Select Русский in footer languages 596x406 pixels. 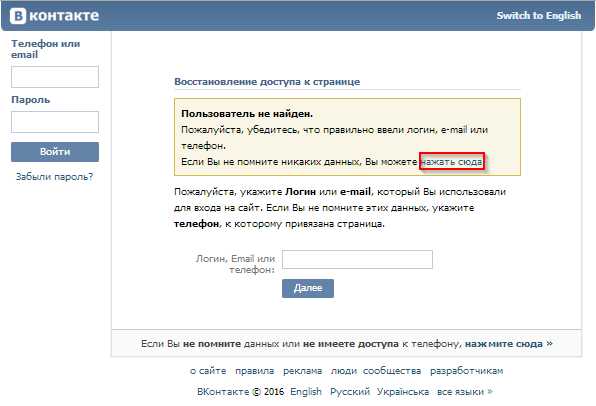[x=350, y=392]
